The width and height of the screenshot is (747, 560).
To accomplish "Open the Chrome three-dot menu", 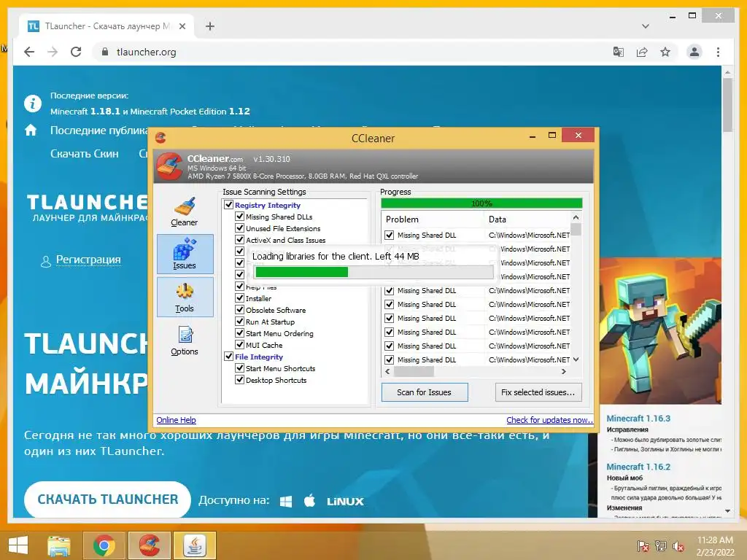I will click(718, 52).
